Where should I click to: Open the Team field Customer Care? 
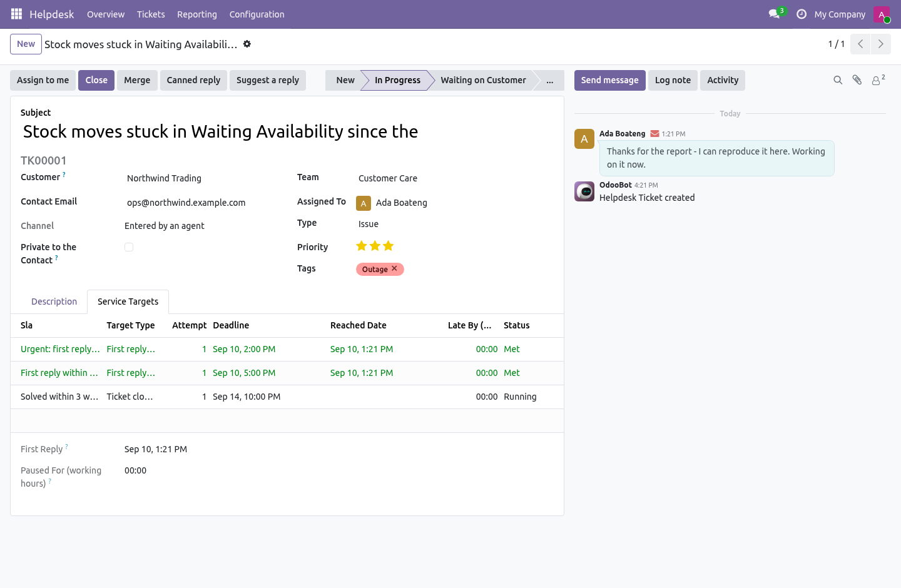coord(455,178)
